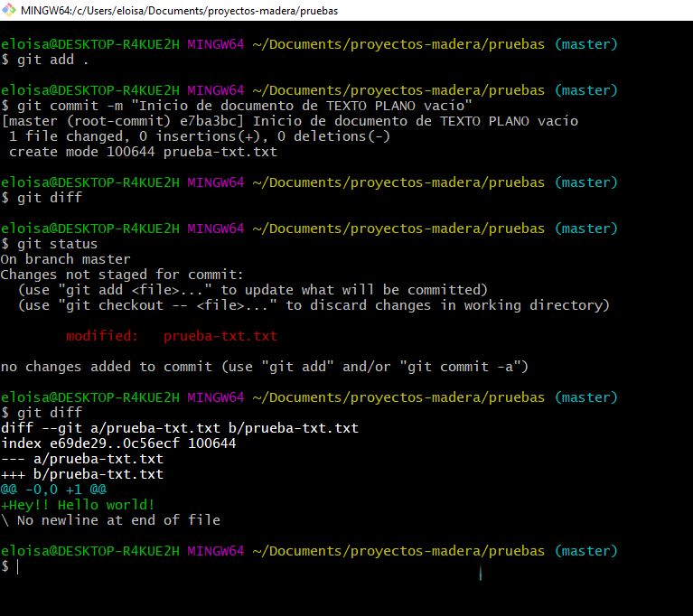Click the window title path text
The image size is (693, 616).
coord(180,11)
